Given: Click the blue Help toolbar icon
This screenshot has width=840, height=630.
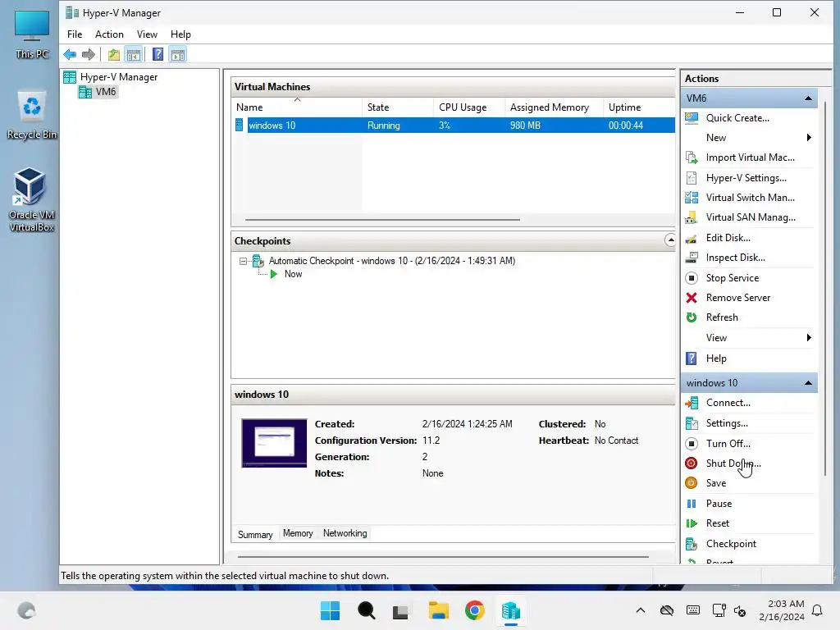Looking at the screenshot, I should click(157, 54).
